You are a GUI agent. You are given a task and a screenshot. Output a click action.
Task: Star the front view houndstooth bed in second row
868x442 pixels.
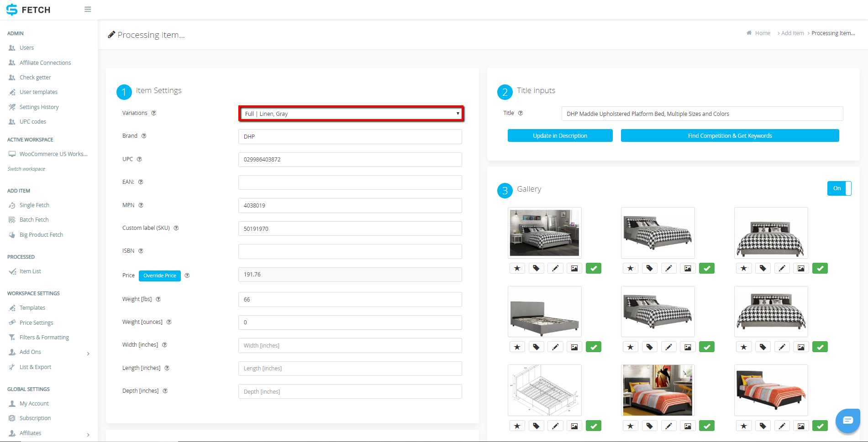tap(743, 347)
